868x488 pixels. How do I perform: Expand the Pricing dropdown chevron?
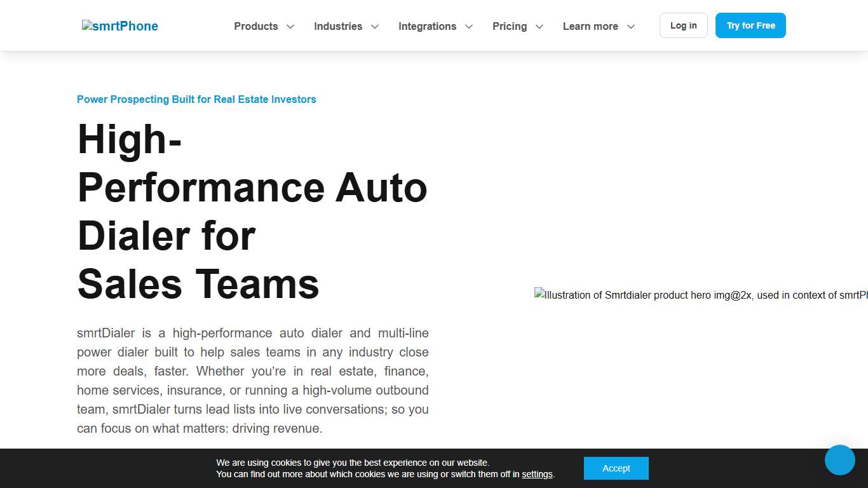point(539,27)
